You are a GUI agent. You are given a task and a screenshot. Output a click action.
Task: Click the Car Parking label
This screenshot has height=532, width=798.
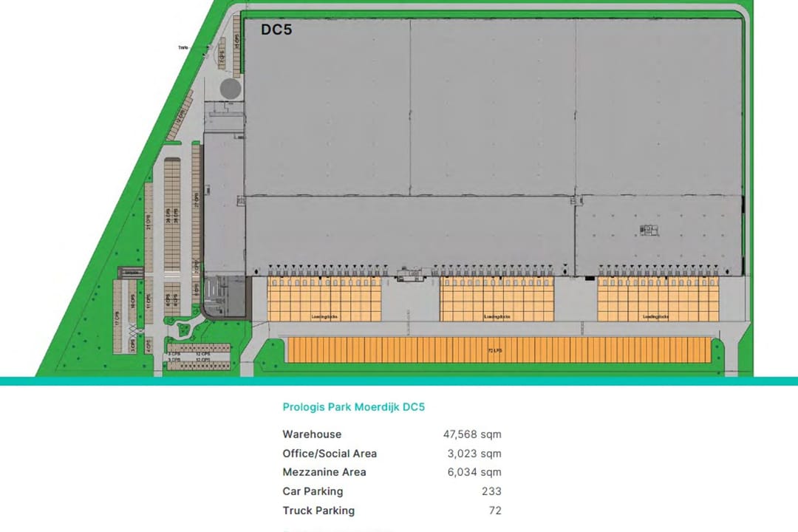point(313,491)
